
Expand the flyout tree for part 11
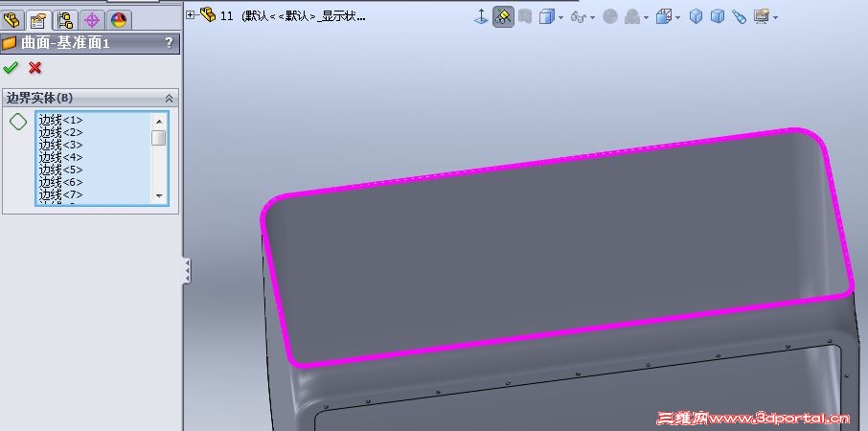point(191,15)
